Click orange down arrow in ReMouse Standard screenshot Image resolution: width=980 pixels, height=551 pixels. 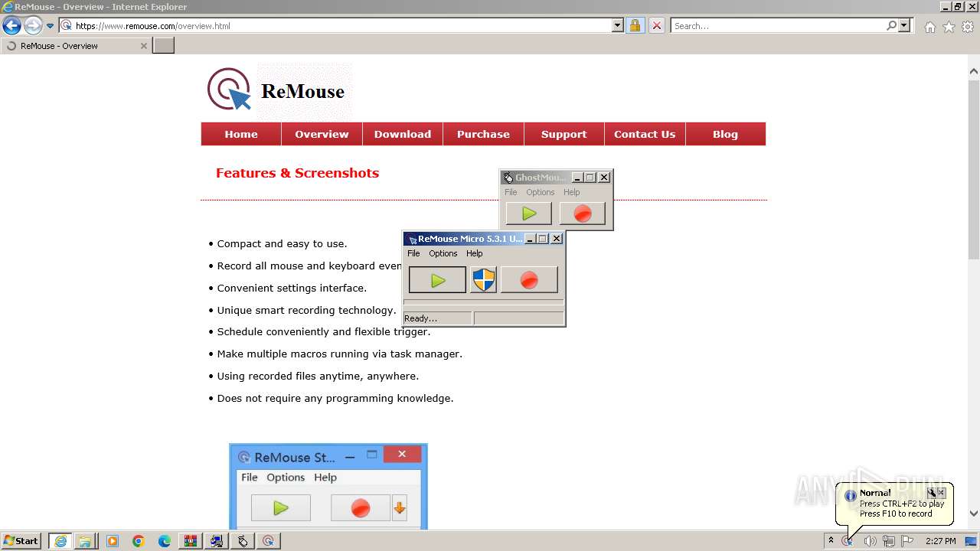coord(400,507)
